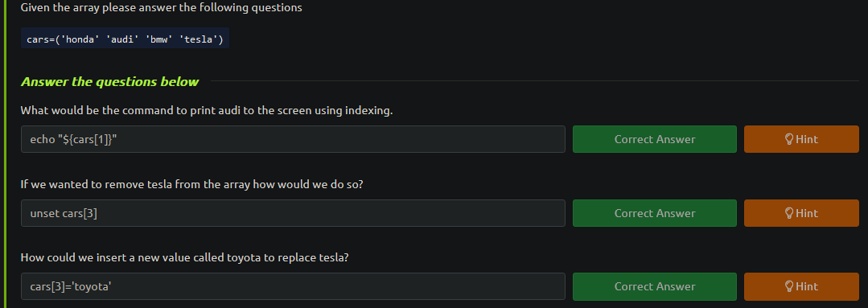Click the cars array code block
This screenshot has width=868, height=308.
(125, 38)
